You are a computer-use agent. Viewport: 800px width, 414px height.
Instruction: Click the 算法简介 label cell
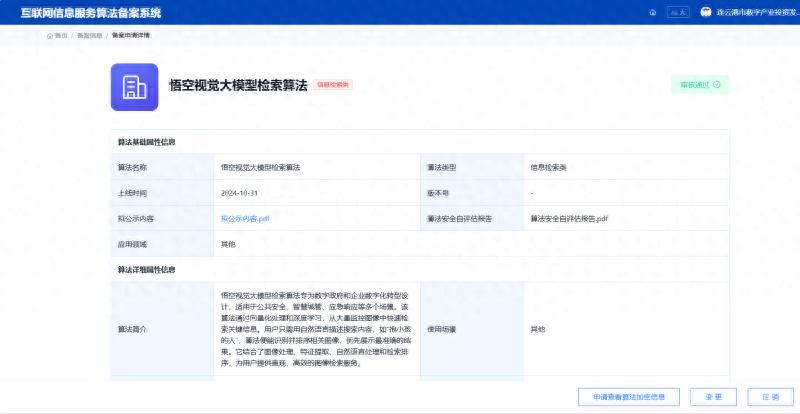(162, 329)
